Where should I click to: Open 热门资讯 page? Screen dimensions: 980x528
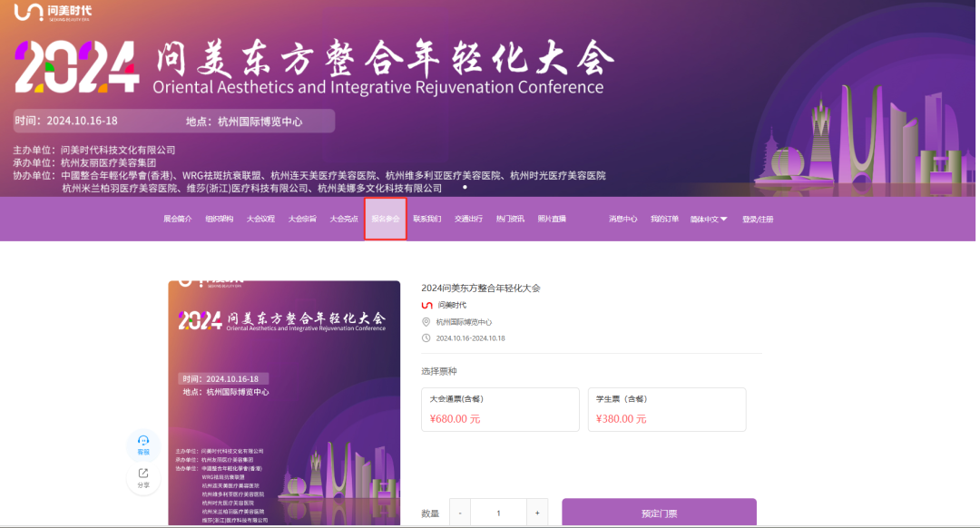point(510,220)
